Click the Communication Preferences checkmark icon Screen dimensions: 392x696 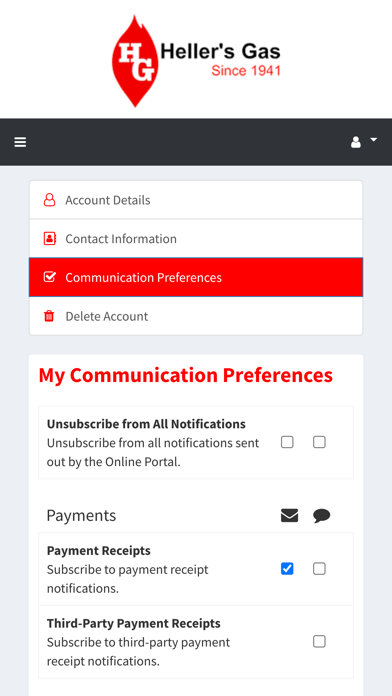pyautogui.click(x=49, y=277)
